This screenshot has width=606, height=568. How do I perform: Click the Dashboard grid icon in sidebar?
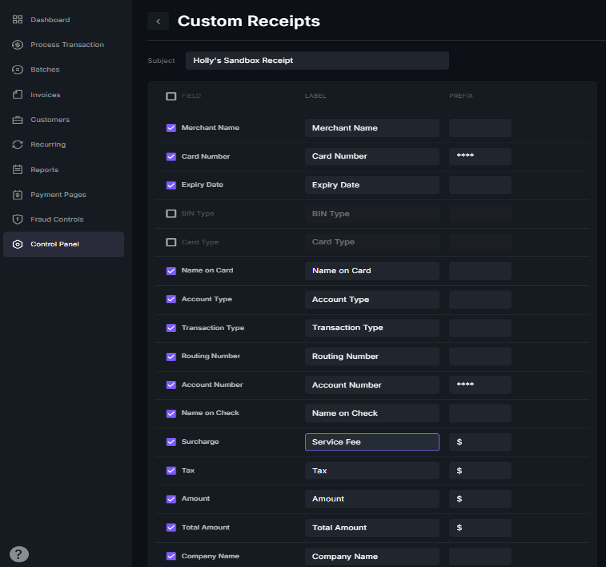click(x=18, y=20)
